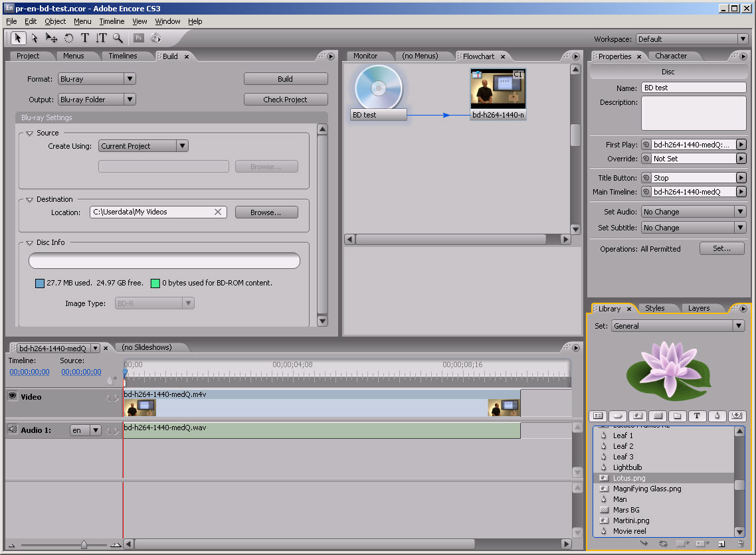This screenshot has width=756, height=555.
Task: Click the disc Name input field
Action: (694, 87)
